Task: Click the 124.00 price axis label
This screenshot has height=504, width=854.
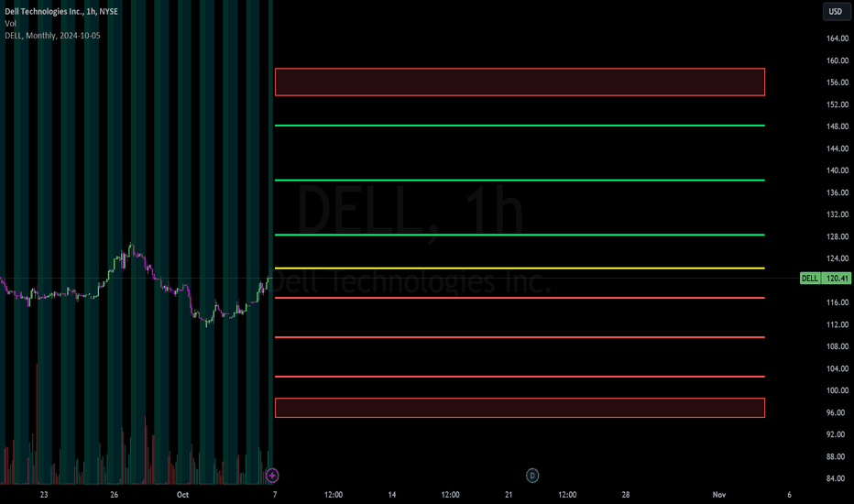Action: 838,258
